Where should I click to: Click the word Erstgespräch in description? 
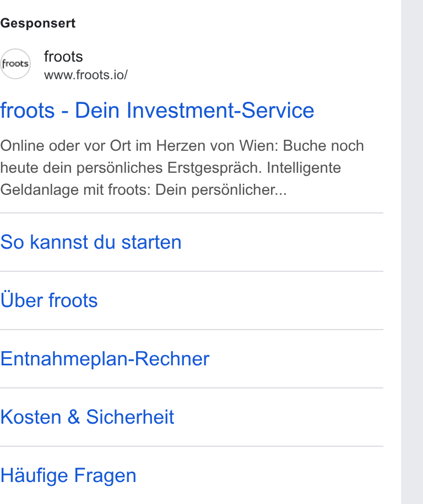point(215,168)
